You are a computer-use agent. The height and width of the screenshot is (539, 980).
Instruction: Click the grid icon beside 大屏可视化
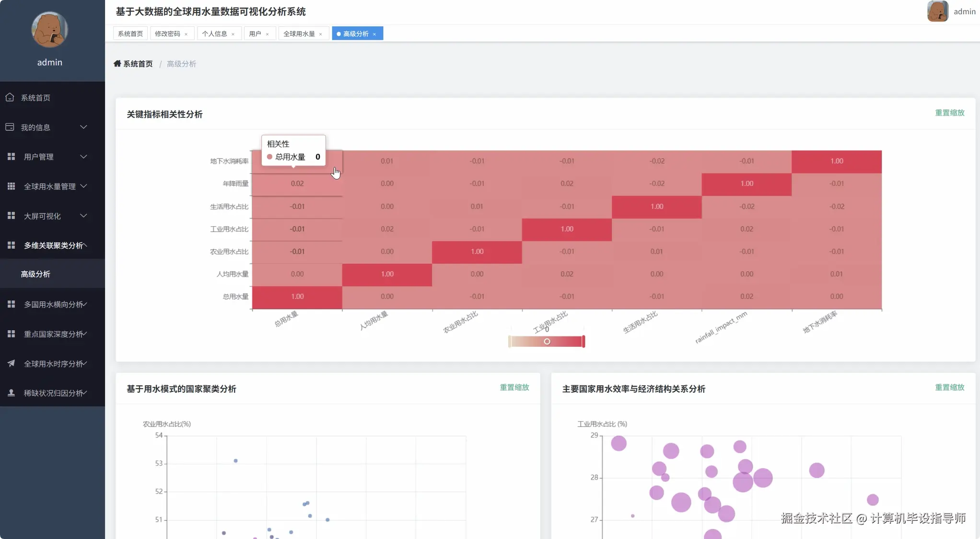point(11,216)
